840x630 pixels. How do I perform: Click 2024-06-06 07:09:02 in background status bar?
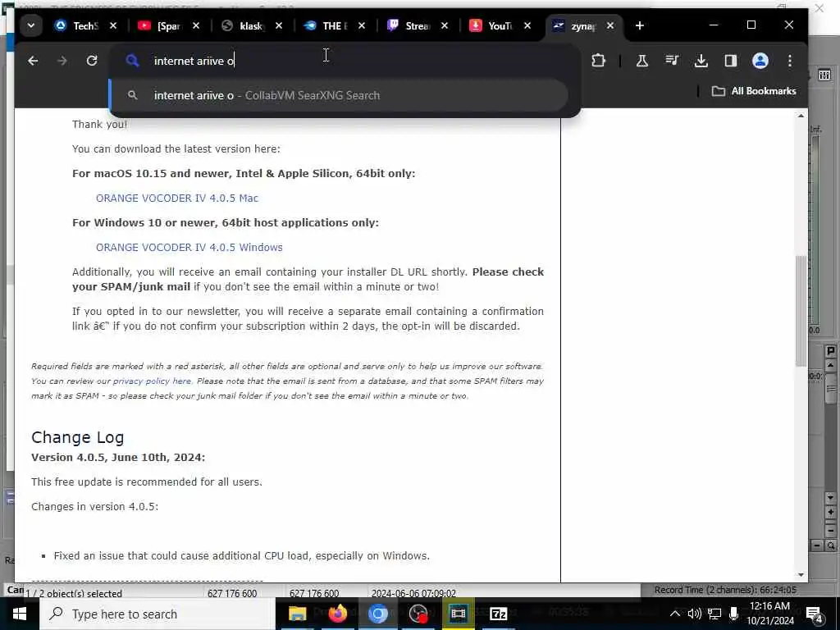click(413, 594)
